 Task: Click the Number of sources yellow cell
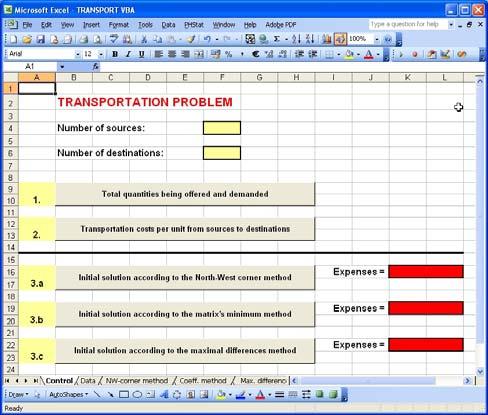coord(222,128)
